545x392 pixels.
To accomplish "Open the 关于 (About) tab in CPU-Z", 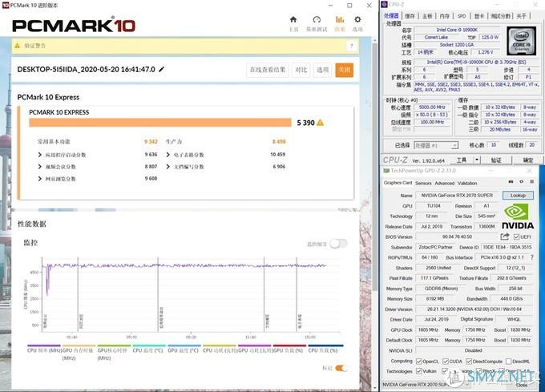I will pos(521,16).
